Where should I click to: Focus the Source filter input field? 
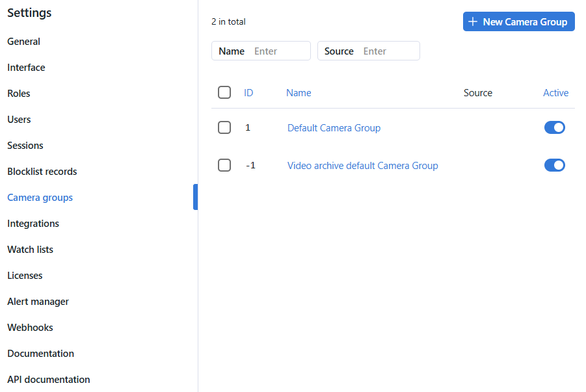(388, 51)
